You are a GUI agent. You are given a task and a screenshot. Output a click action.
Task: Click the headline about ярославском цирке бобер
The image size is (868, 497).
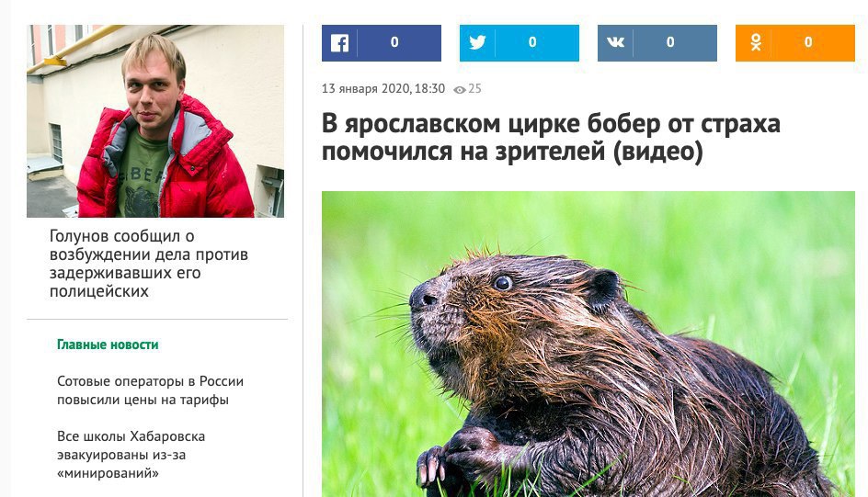point(551,137)
